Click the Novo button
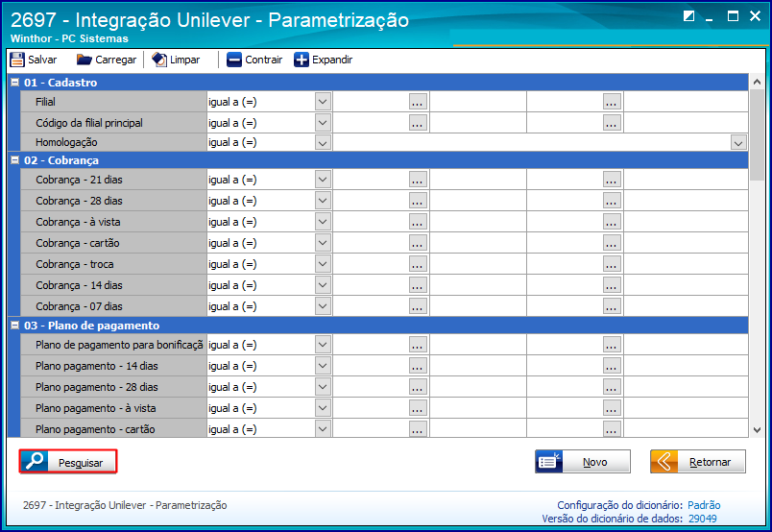 pos(583,462)
